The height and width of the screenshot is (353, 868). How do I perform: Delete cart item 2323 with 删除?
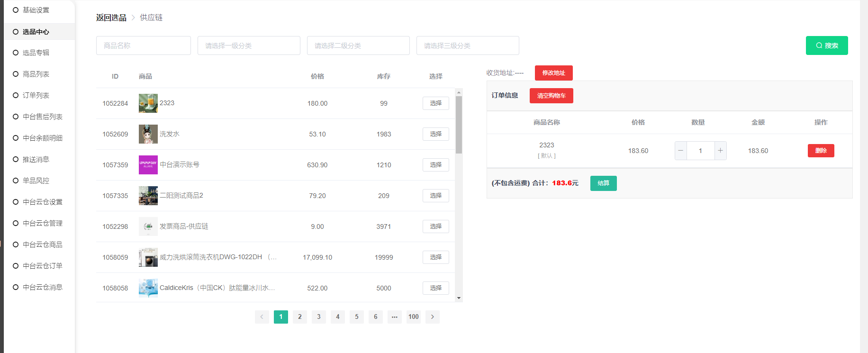tap(821, 151)
